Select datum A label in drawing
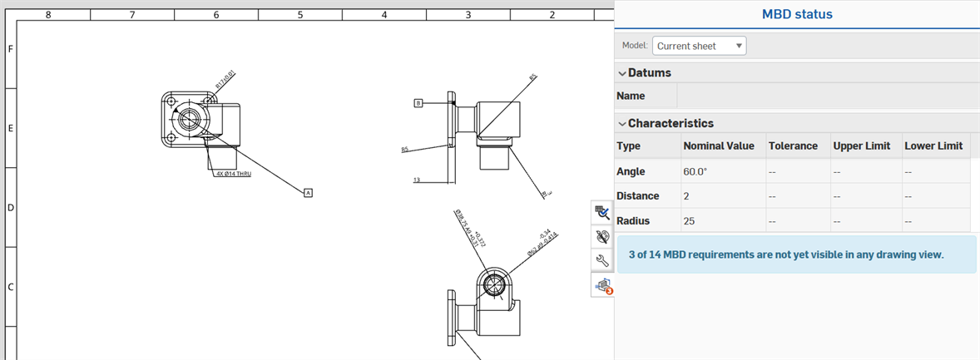Screen dimensions: 980x360 pyautogui.click(x=308, y=193)
